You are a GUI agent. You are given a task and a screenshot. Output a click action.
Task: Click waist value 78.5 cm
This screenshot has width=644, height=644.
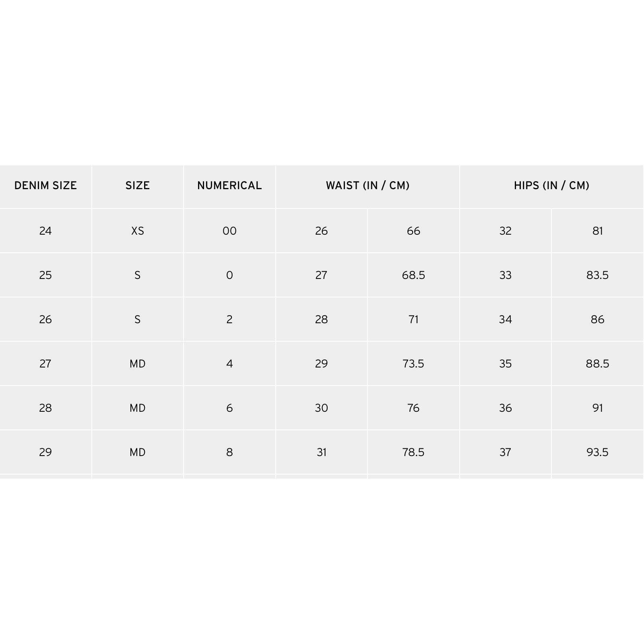413,452
